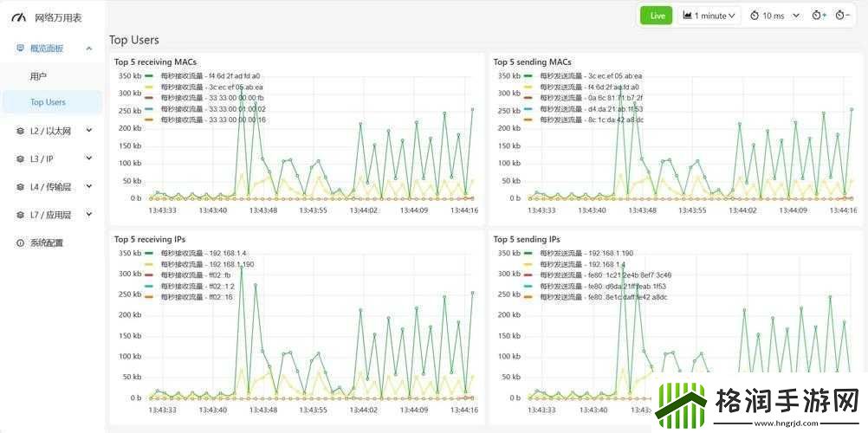Image resolution: width=868 pixels, height=433 pixels.
Task: Increase interval with the timer plus icon
Action: [819, 16]
